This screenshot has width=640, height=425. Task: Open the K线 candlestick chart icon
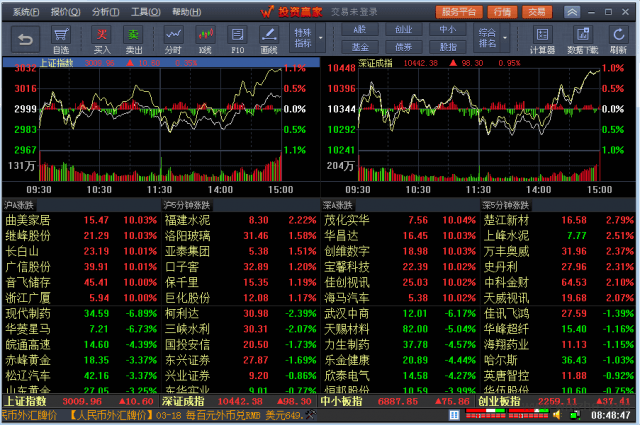click(x=206, y=40)
